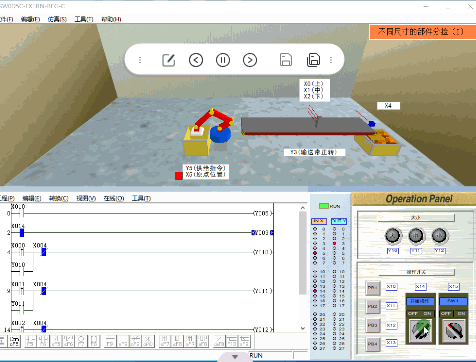Open the 在线(O) menu in the ladder editor
Image resolution: width=476 pixels, height=362 pixels.
[x=114, y=198]
